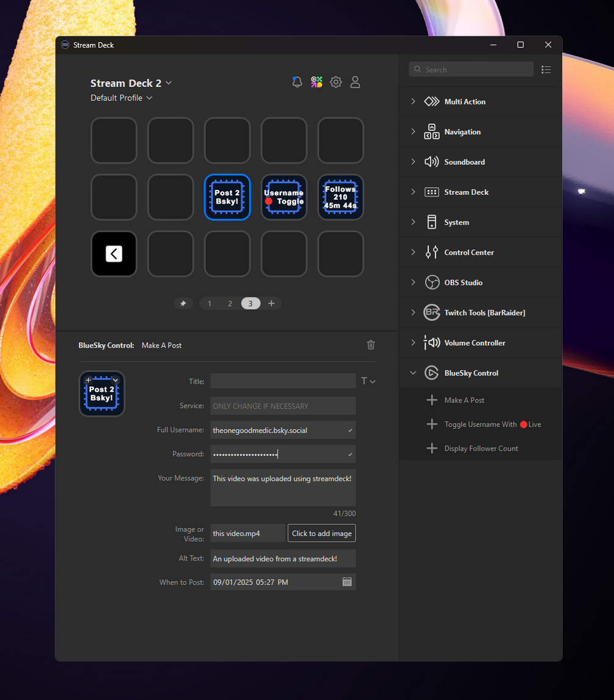Expand the Multi Action category chevron

413,102
